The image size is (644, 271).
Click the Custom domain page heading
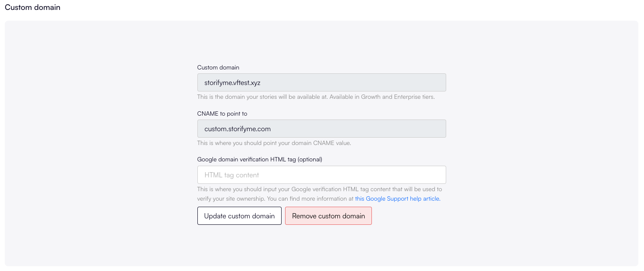(32, 7)
